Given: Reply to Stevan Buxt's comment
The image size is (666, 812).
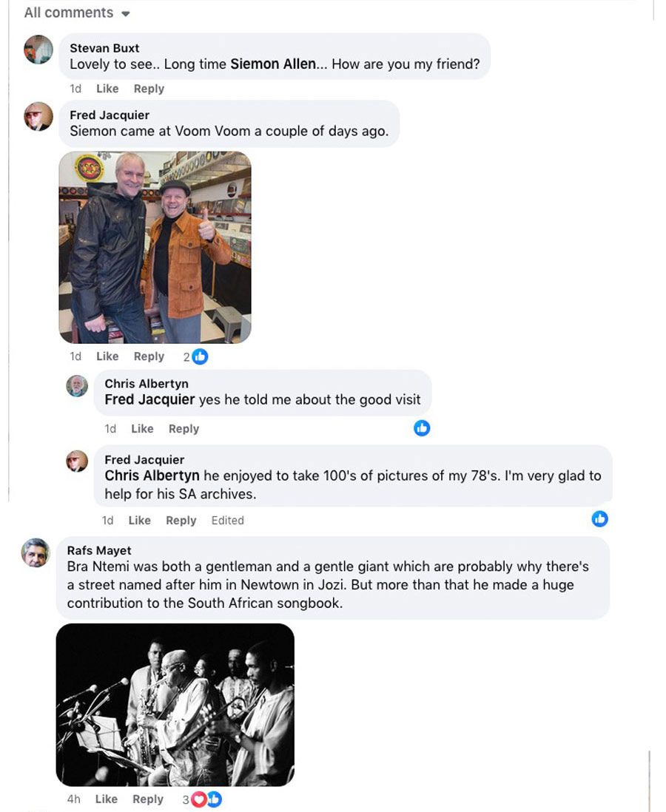Looking at the screenshot, I should (x=149, y=89).
